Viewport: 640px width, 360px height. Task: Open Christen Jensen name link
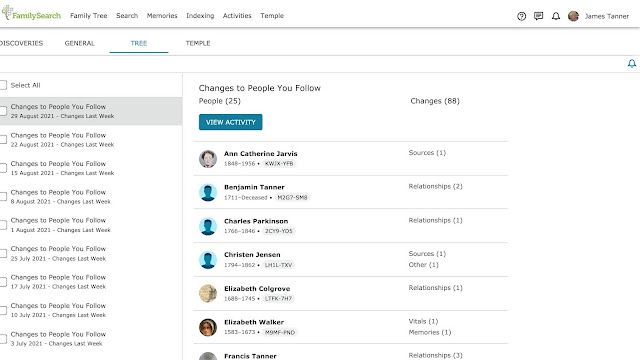click(252, 255)
